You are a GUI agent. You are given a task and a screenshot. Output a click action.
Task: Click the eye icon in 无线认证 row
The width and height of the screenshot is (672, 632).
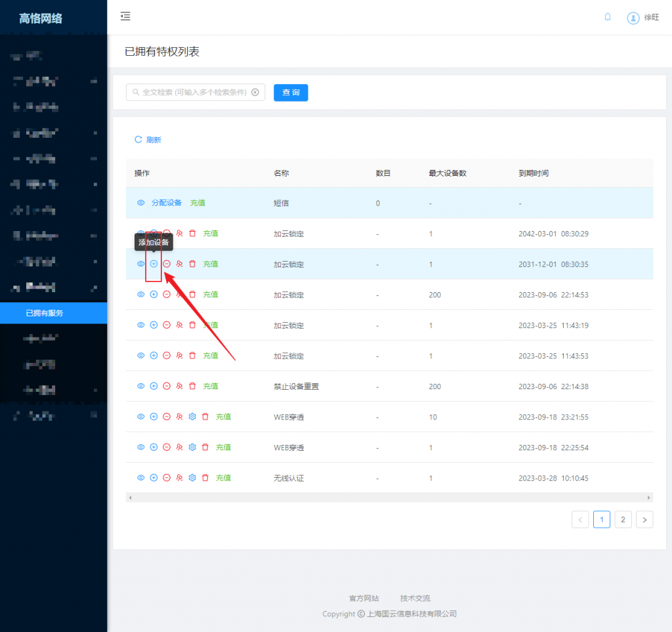(x=140, y=478)
